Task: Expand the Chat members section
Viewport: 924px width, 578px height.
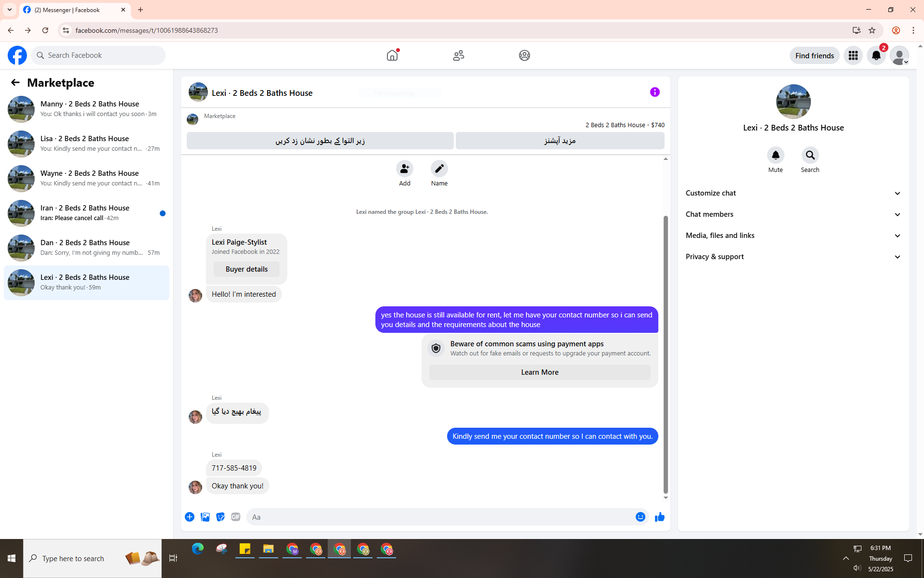Action: tap(794, 214)
